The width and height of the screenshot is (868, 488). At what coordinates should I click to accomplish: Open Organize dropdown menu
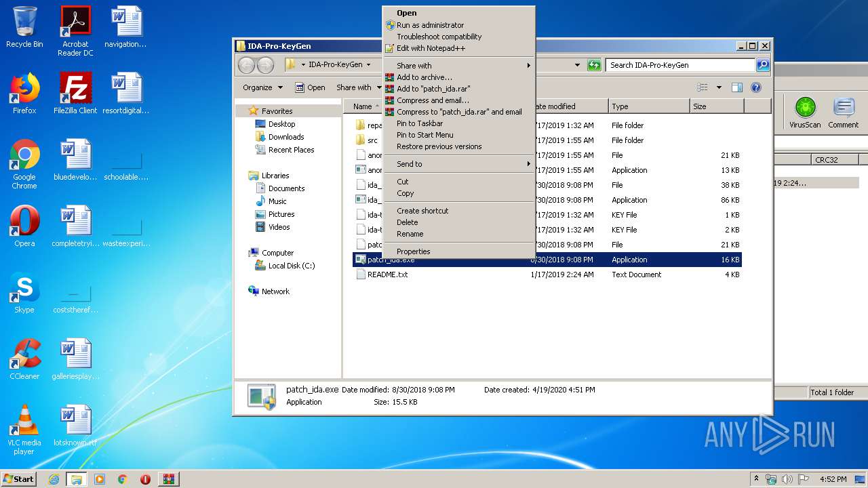point(262,87)
